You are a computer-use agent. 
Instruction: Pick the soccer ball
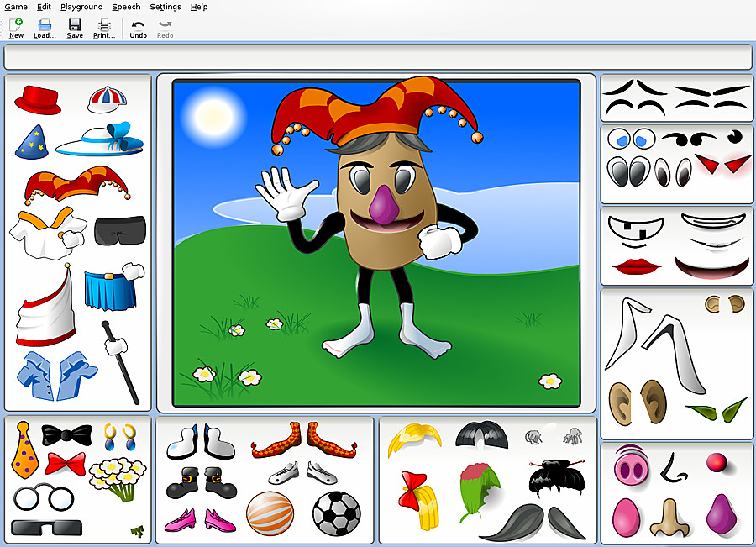(x=337, y=513)
